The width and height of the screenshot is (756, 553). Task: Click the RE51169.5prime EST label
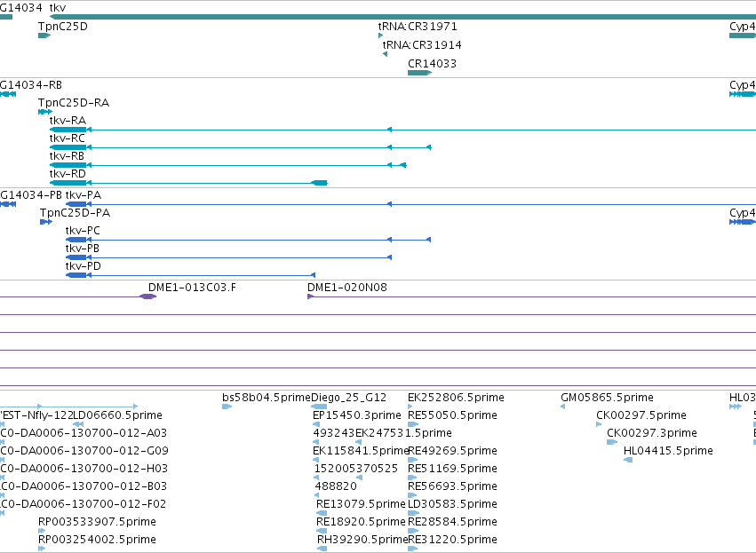452,469
